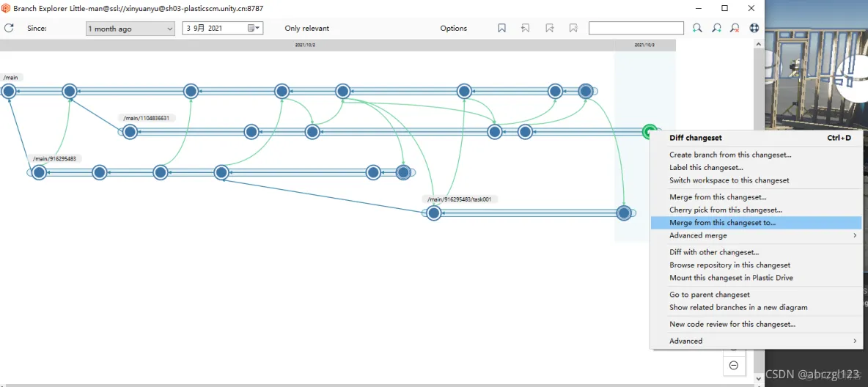Select the /main/916295483/task001 branch label
This screenshot has height=387, width=868.
click(x=461, y=199)
